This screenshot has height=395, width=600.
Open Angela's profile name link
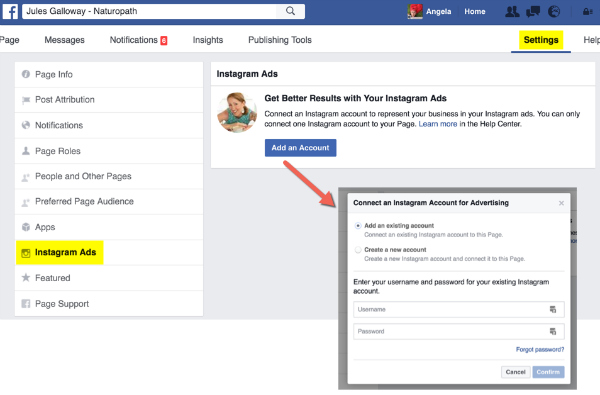439,11
